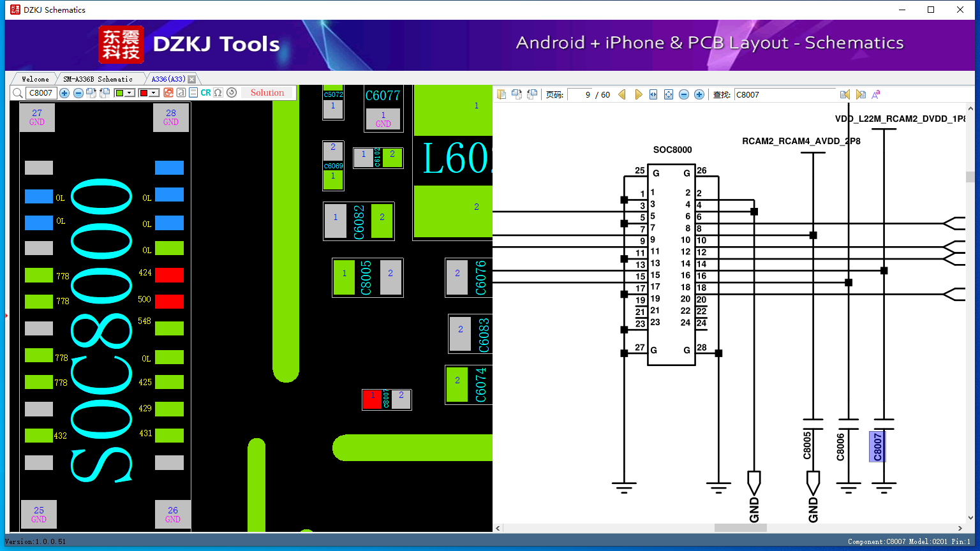Click the schematic page number field
980x551 pixels.
pos(579,95)
